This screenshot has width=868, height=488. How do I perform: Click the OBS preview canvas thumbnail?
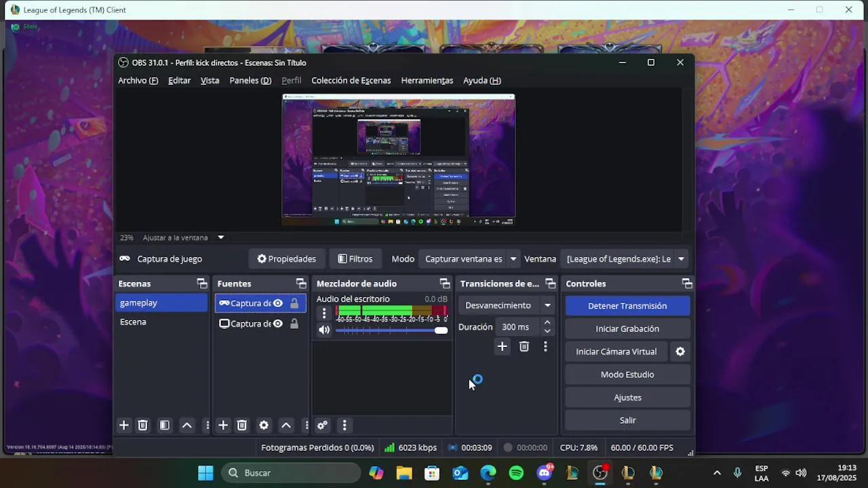(x=399, y=160)
